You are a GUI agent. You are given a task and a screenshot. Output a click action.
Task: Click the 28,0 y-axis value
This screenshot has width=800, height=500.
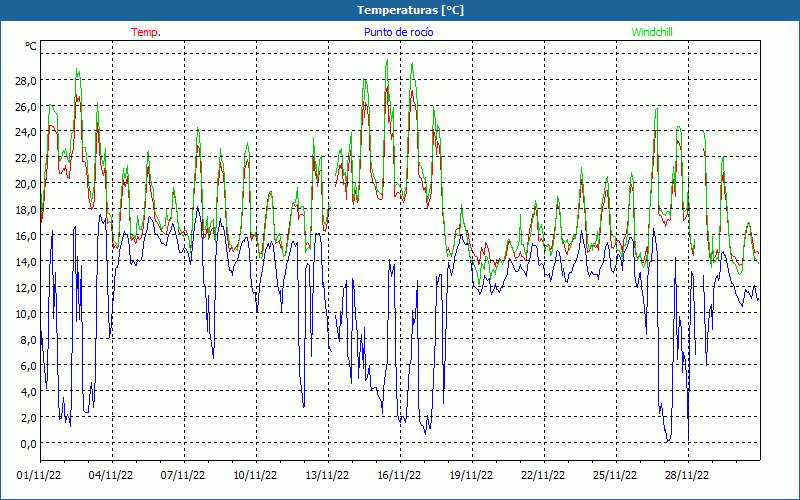tap(28, 81)
